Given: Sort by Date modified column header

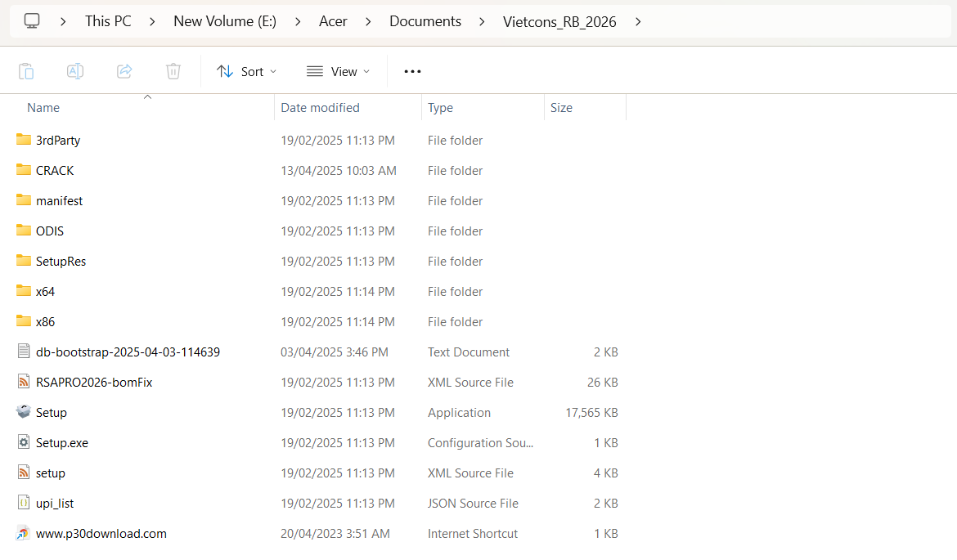Looking at the screenshot, I should pos(320,107).
